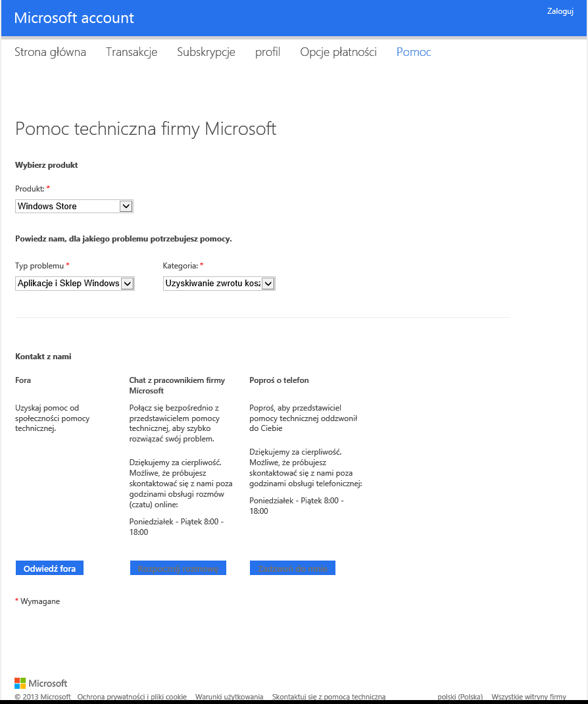
Task: Click the 'Pomoc techniczna firmy Microsoft' heading
Action: point(146,129)
